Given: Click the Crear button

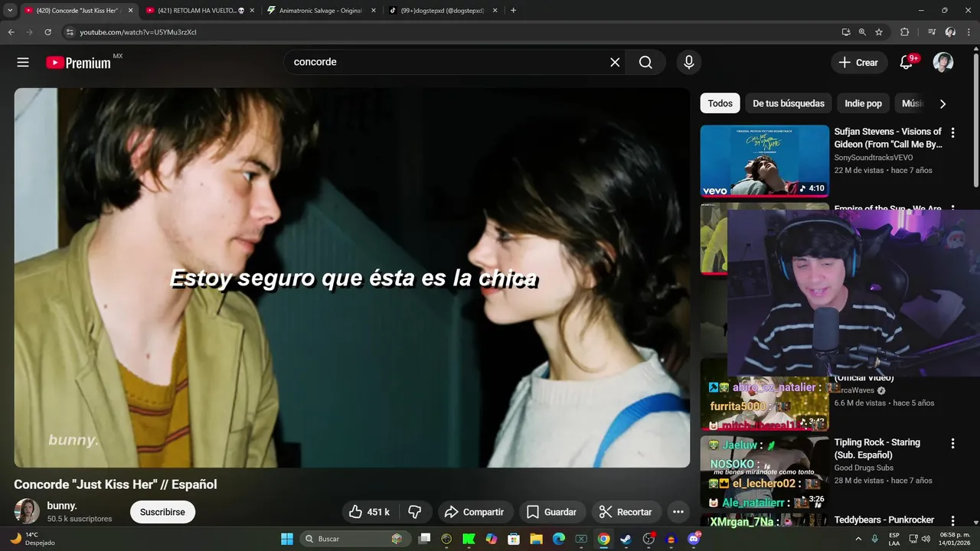Looking at the screenshot, I should coord(859,63).
